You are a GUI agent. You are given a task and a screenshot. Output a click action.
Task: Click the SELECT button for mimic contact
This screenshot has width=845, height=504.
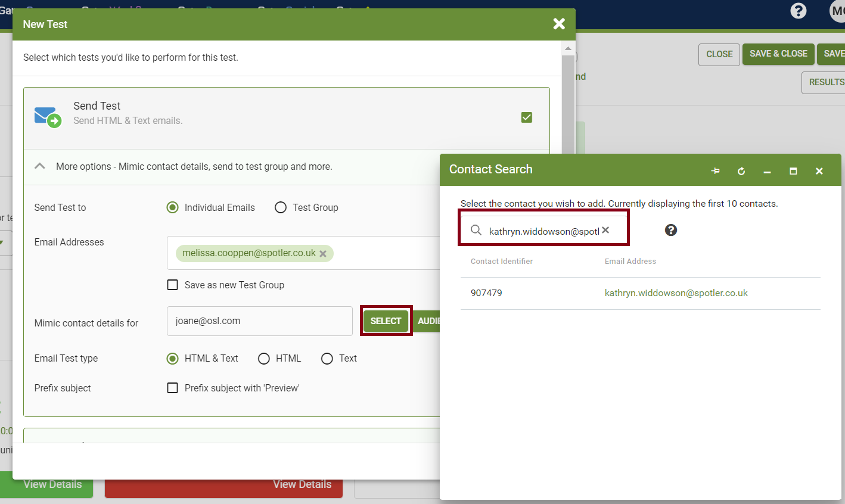pyautogui.click(x=386, y=321)
